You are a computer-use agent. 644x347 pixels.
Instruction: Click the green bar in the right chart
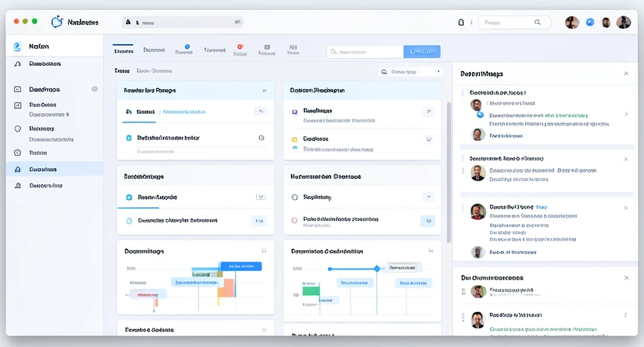(311, 291)
